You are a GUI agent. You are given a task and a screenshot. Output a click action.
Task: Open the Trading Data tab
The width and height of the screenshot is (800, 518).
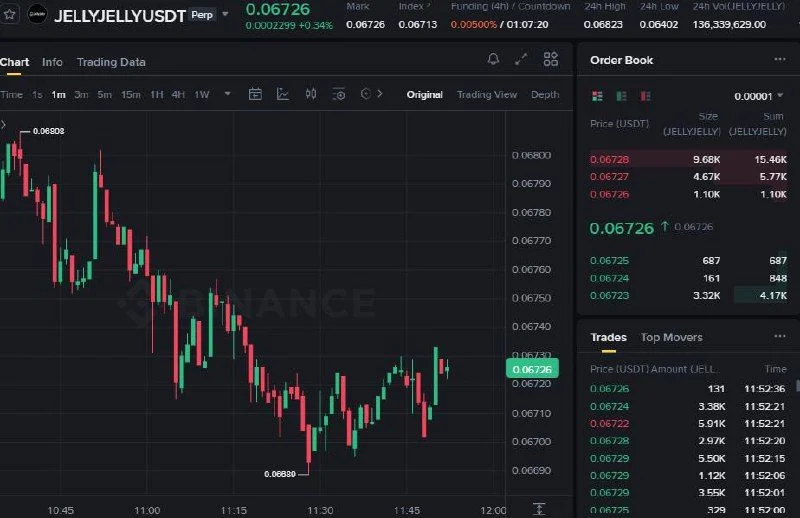tap(111, 62)
